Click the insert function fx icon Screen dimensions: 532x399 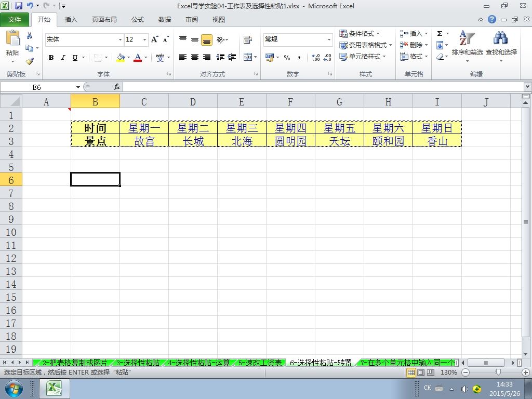click(117, 87)
